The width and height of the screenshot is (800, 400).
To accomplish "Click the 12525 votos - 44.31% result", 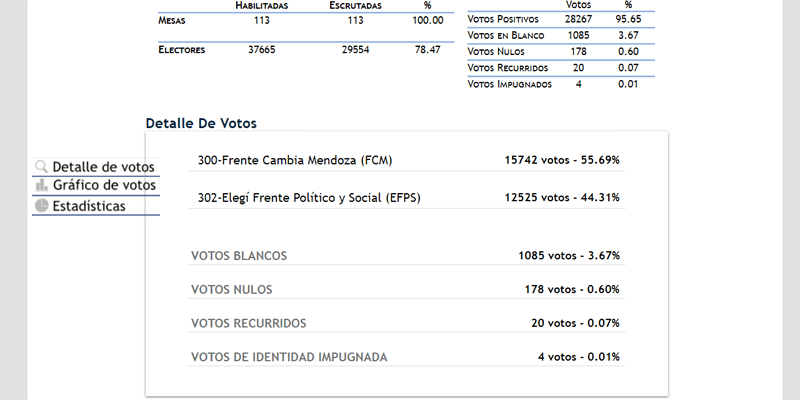I will pyautogui.click(x=562, y=197).
